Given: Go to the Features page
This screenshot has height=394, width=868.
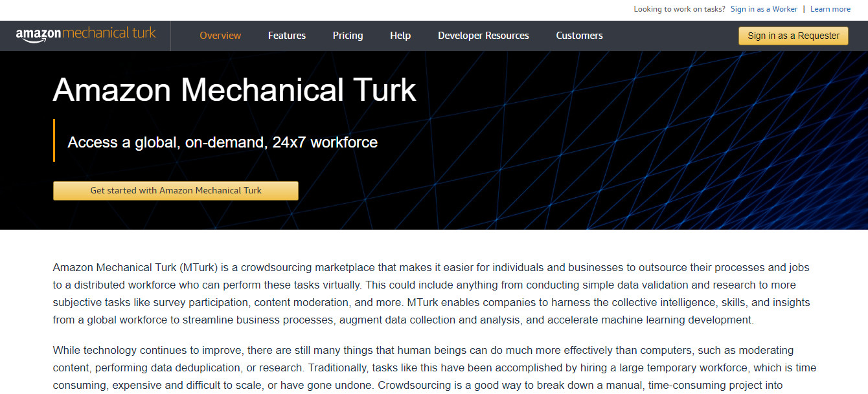Looking at the screenshot, I should 287,36.
